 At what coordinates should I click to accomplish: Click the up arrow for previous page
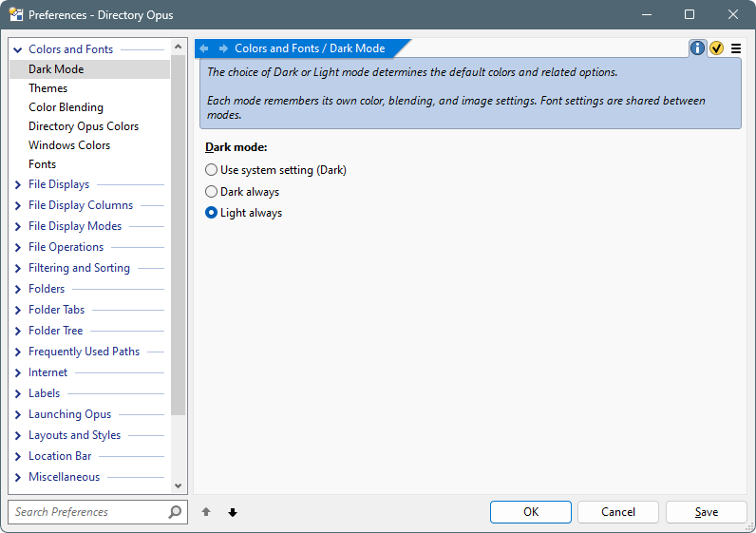coord(206,512)
